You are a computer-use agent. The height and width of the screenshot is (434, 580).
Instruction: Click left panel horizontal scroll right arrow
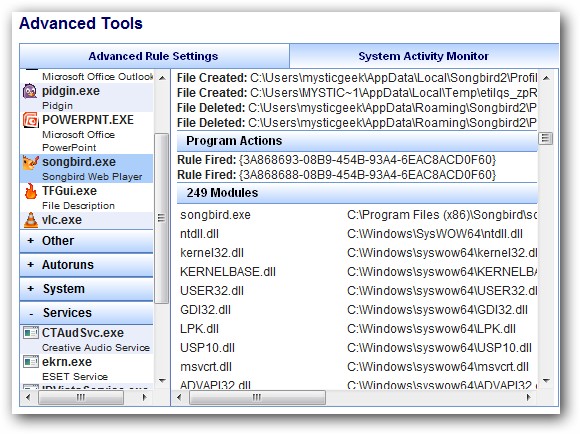[x=145, y=397]
